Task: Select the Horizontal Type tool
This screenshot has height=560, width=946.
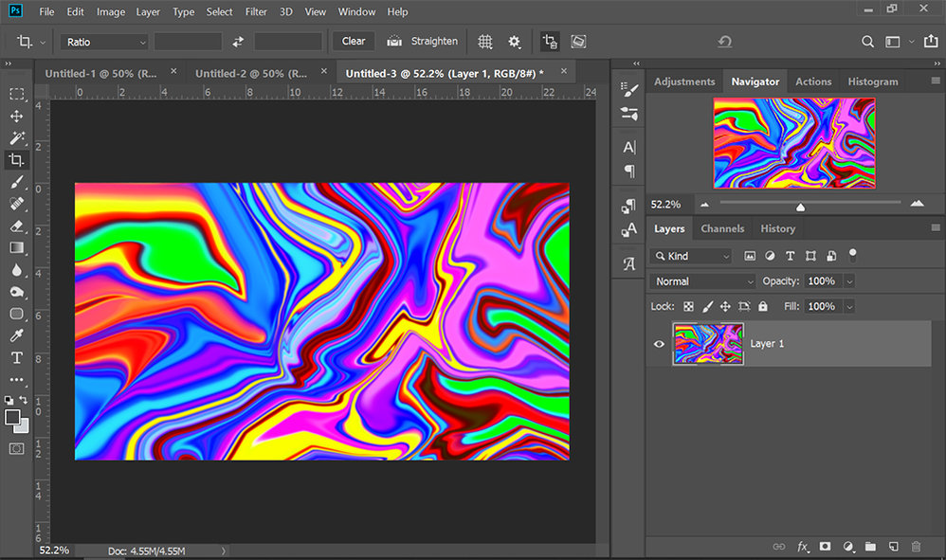Action: click(x=16, y=358)
